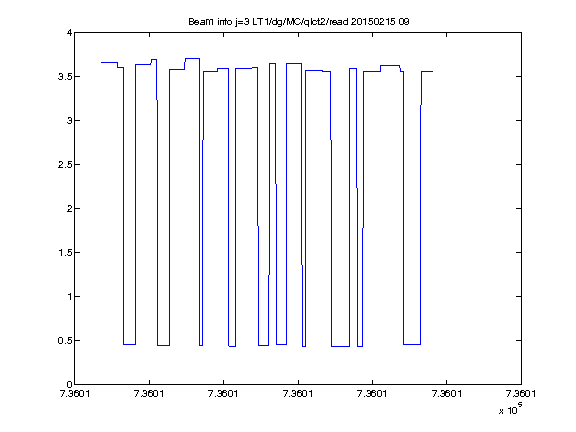Viewport: 576px width, 432px height.
Task: Click the leftmost x-axis 7.3601 label
Action: 75,394
